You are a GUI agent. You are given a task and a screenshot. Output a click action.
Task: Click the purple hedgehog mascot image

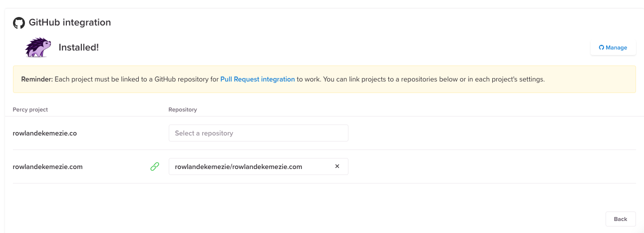click(38, 47)
